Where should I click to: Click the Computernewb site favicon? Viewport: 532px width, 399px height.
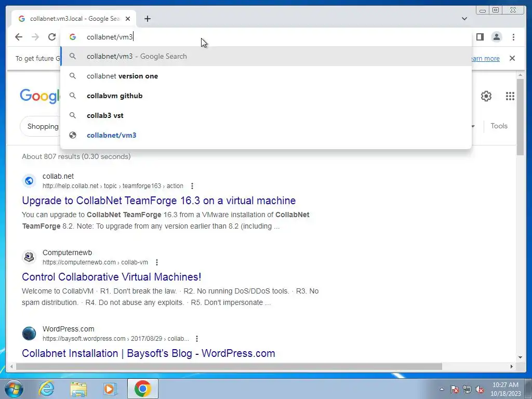29,257
